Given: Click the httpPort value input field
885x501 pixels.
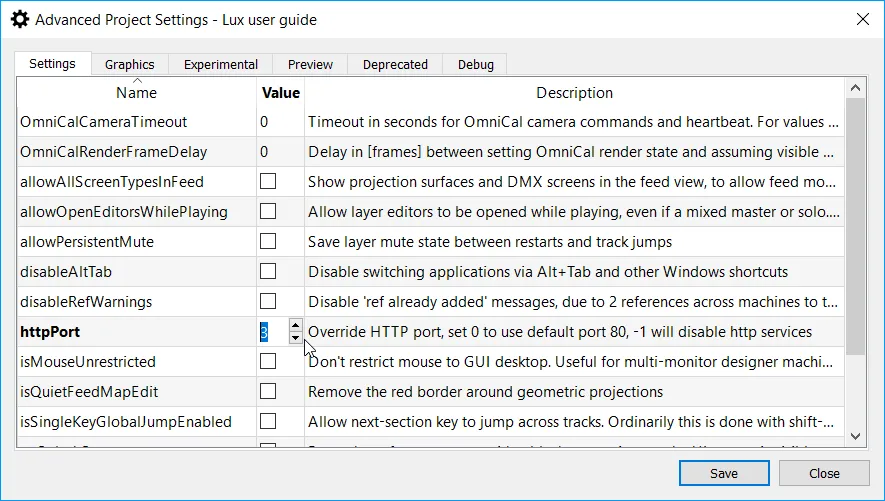Looking at the screenshot, I should (274, 332).
